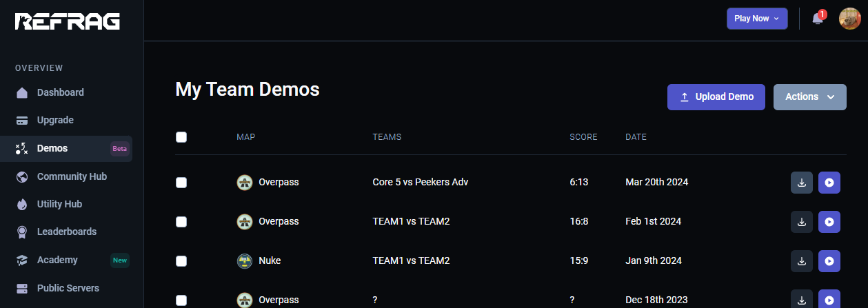Download the Core 5 vs Peekers Adv demo
The width and height of the screenshot is (868, 308).
click(x=802, y=183)
